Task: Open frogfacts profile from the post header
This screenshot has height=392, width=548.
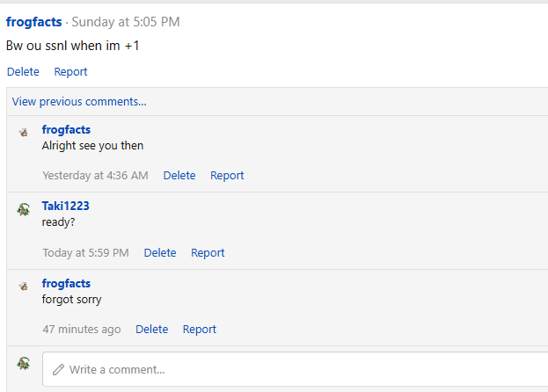Action: 33,22
